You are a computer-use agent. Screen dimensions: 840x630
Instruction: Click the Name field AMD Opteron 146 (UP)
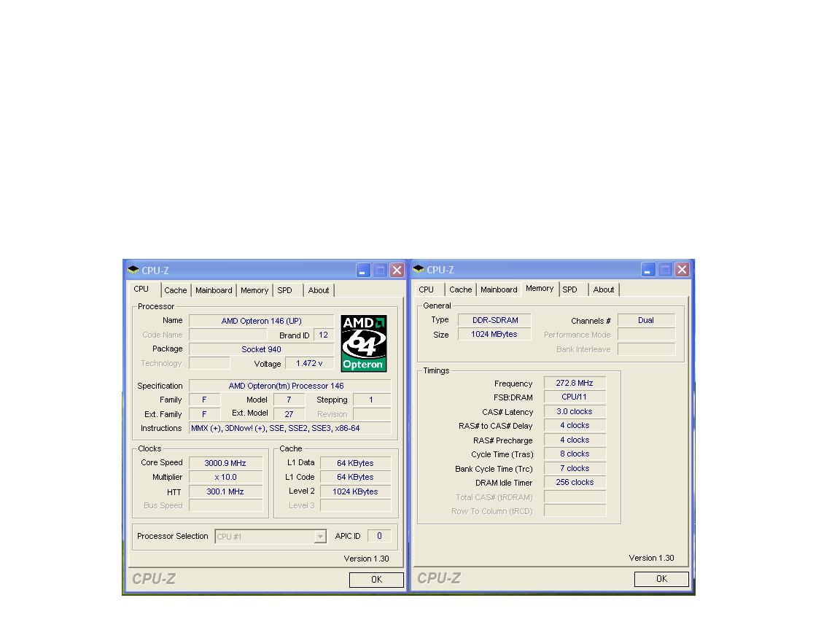point(262,321)
